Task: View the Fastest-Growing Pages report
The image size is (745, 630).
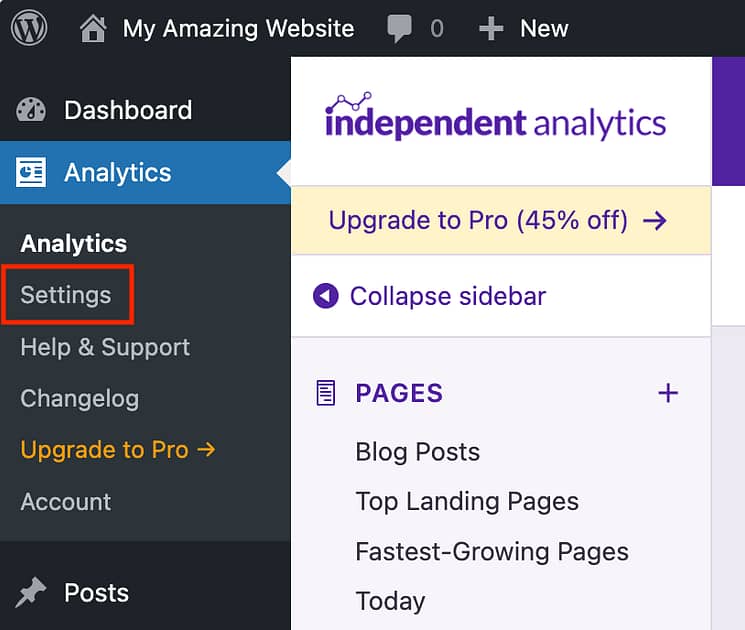Action: click(492, 551)
